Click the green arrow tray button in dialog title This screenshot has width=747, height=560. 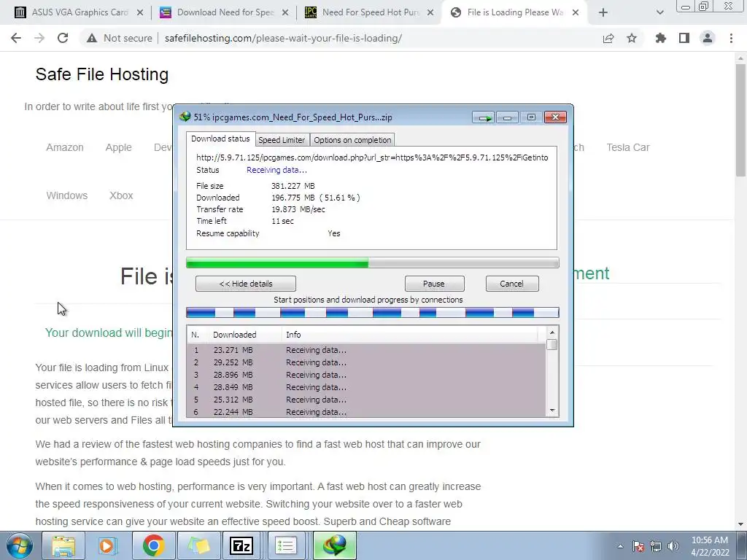(x=484, y=117)
